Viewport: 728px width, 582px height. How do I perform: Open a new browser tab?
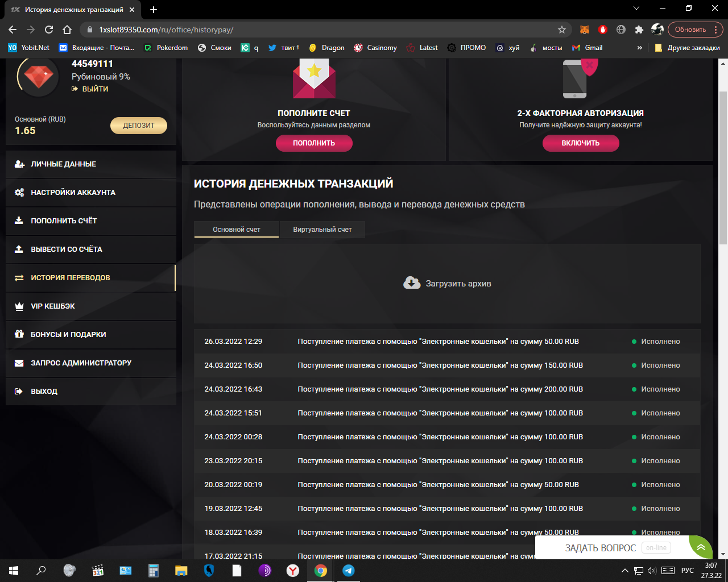(x=154, y=10)
